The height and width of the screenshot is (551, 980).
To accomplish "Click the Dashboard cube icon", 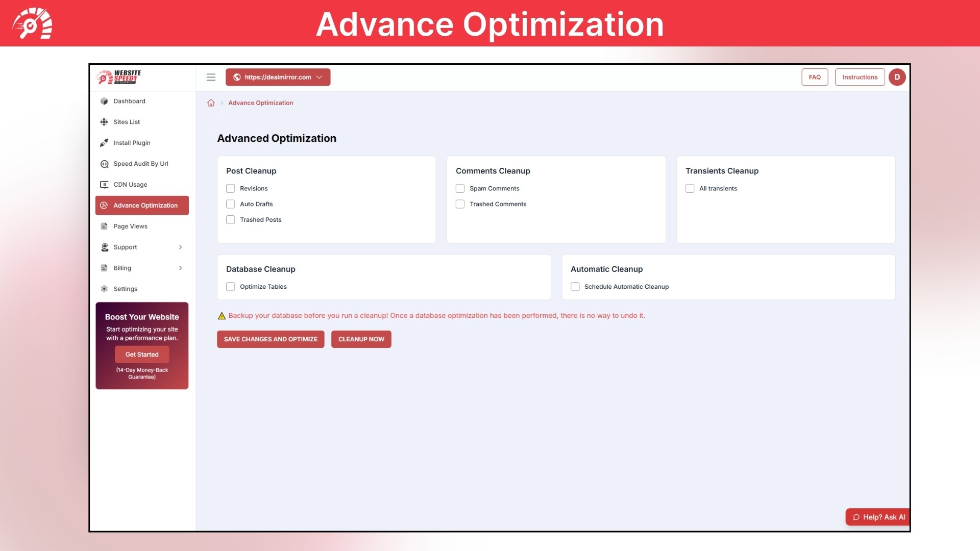I will [x=104, y=101].
